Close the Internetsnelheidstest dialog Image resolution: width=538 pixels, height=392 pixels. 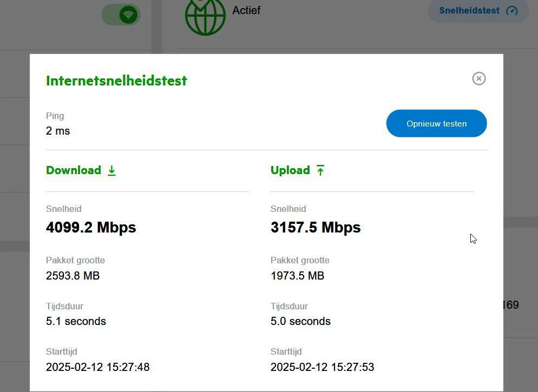[478, 78]
